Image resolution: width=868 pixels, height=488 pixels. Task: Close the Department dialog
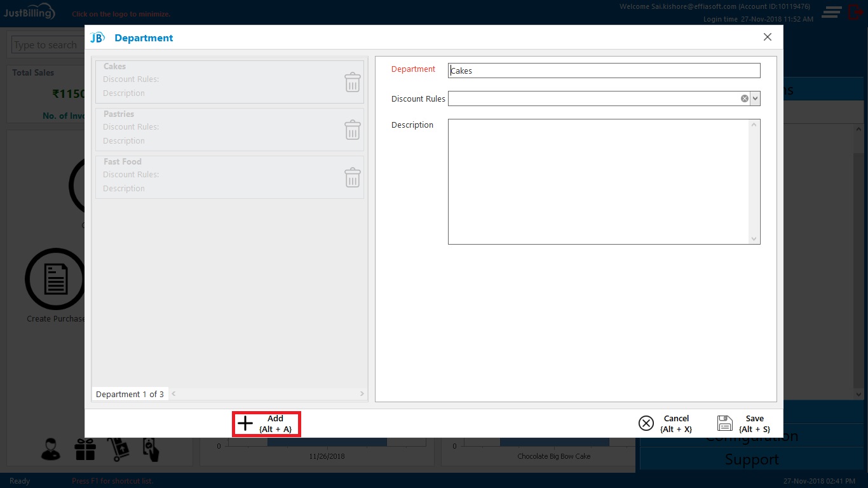click(768, 37)
